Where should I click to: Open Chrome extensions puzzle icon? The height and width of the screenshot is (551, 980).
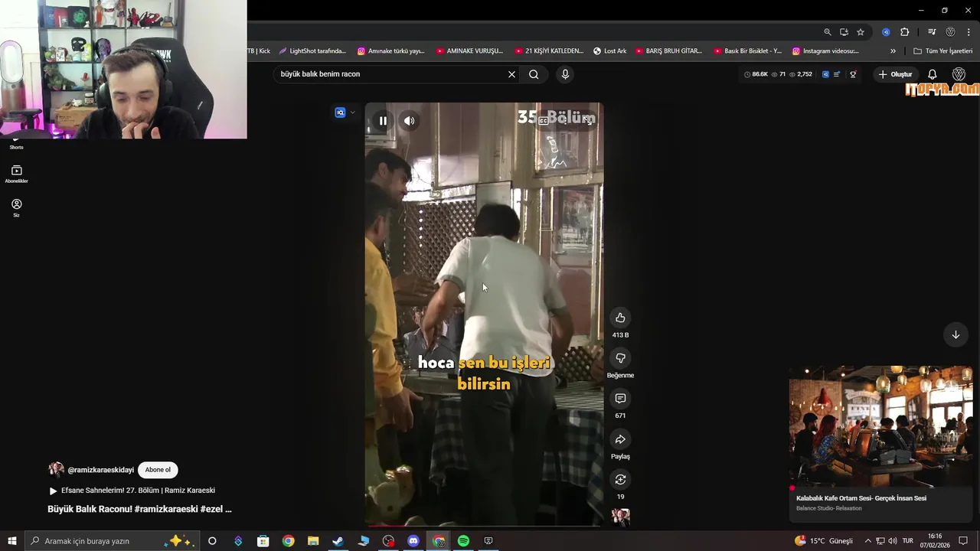[x=904, y=32]
